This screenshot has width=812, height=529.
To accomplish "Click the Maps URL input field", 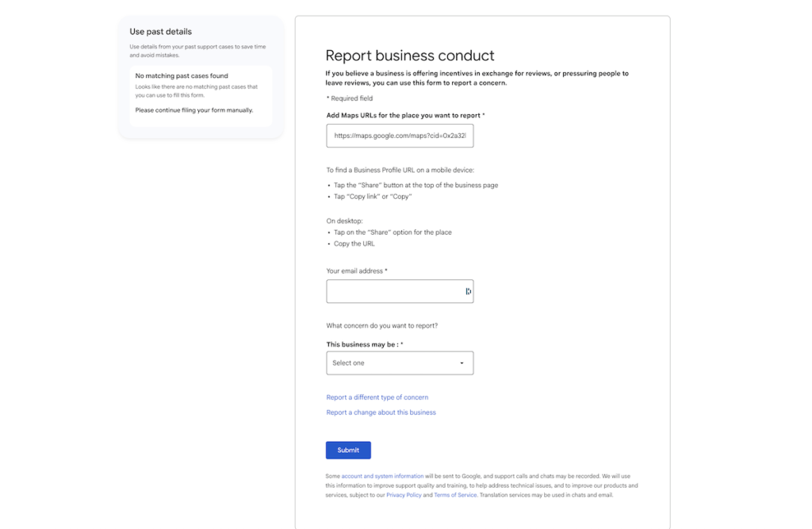I will point(400,136).
